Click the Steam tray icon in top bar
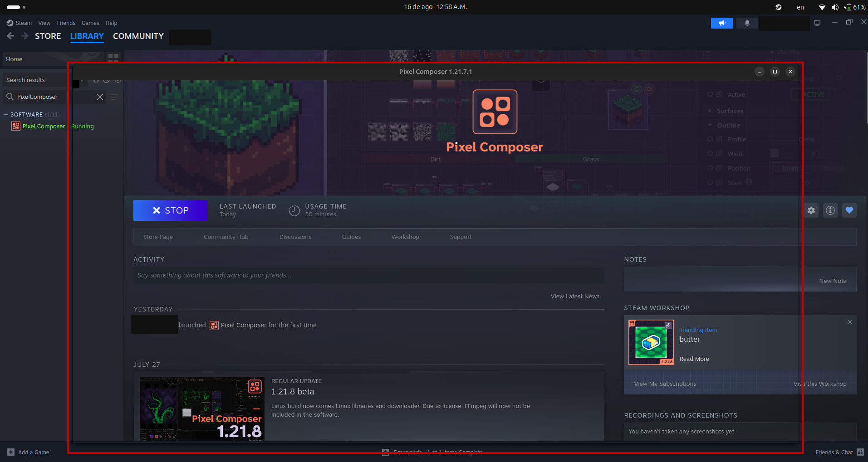The width and height of the screenshot is (868, 462). (779, 7)
